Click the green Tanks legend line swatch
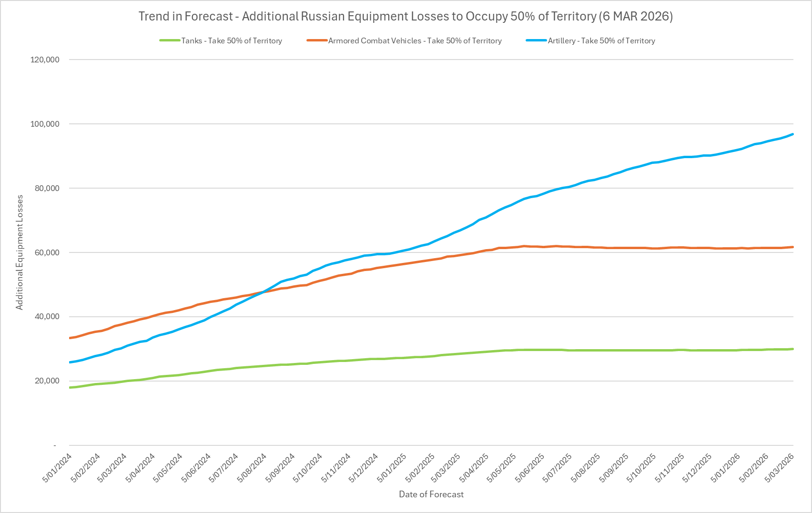 coord(170,41)
